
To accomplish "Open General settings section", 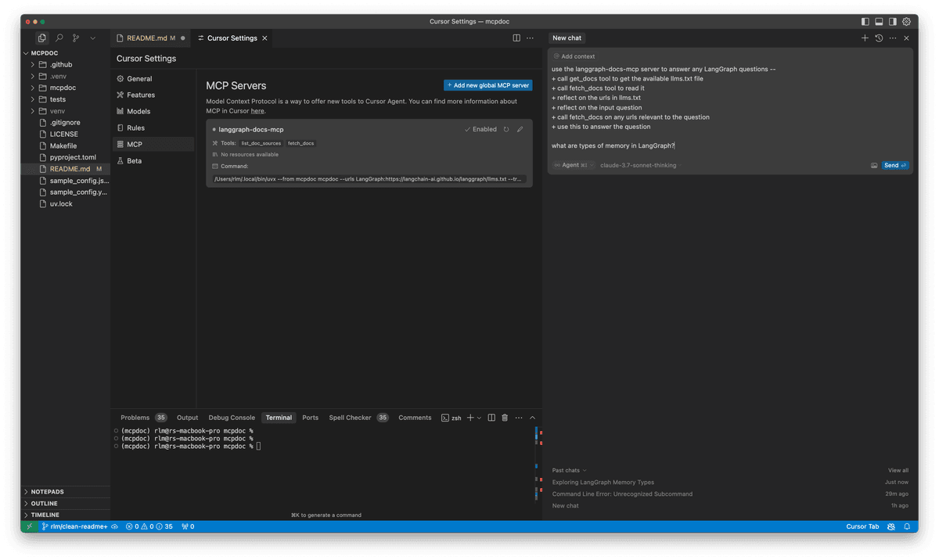I will (153, 79).
